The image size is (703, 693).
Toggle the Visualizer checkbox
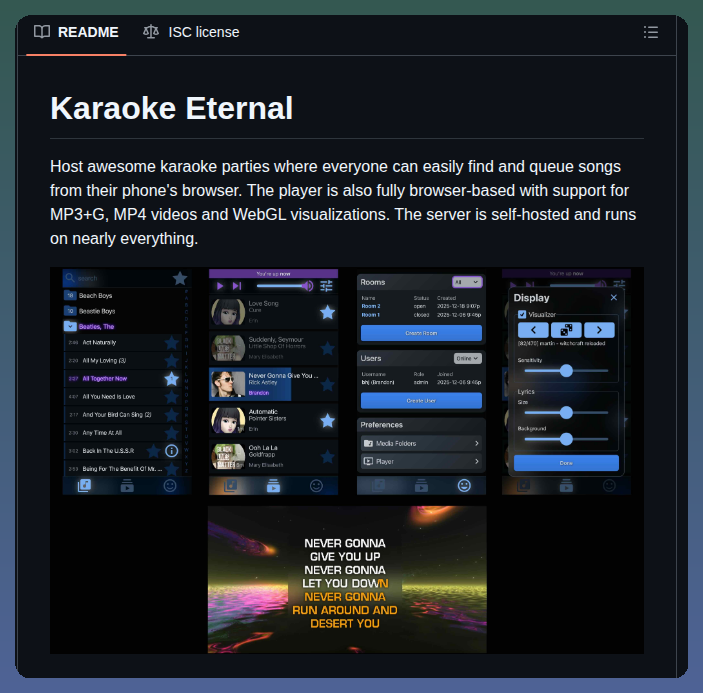click(x=522, y=314)
